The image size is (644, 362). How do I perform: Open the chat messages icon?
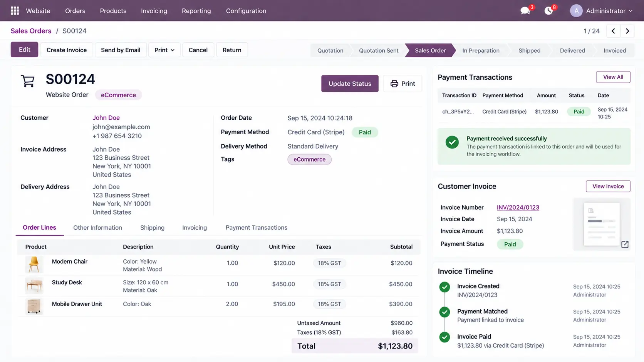[525, 11]
